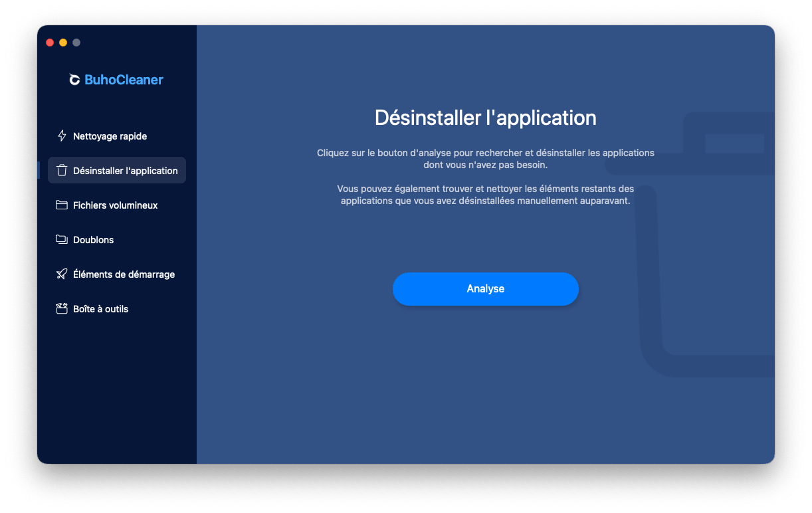The width and height of the screenshot is (812, 513).
Task: Go to Fichiers volumineux
Action: click(117, 205)
